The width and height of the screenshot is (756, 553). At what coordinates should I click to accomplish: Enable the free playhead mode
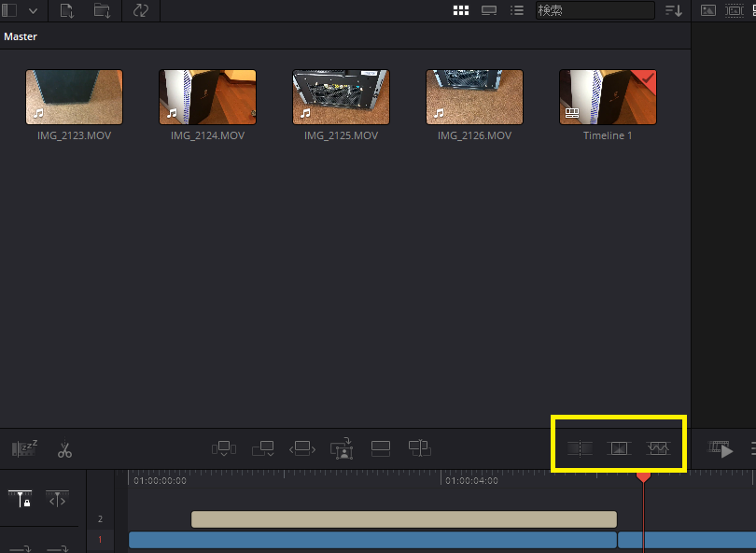pyautogui.click(x=57, y=499)
